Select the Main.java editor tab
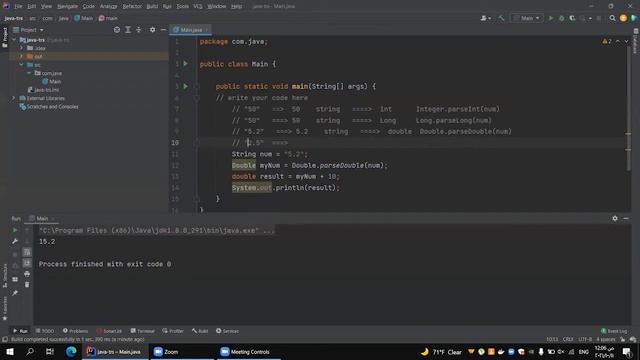The height and width of the screenshot is (360, 640). pos(191,30)
